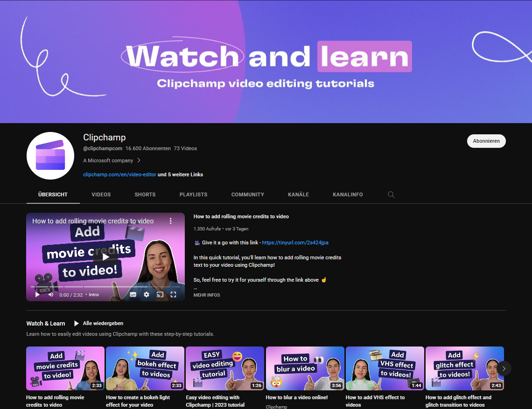Screen dimensions: 532x409
Task: Open the 'Add VHS effect to videos' thumbnail
Action: [385, 368]
